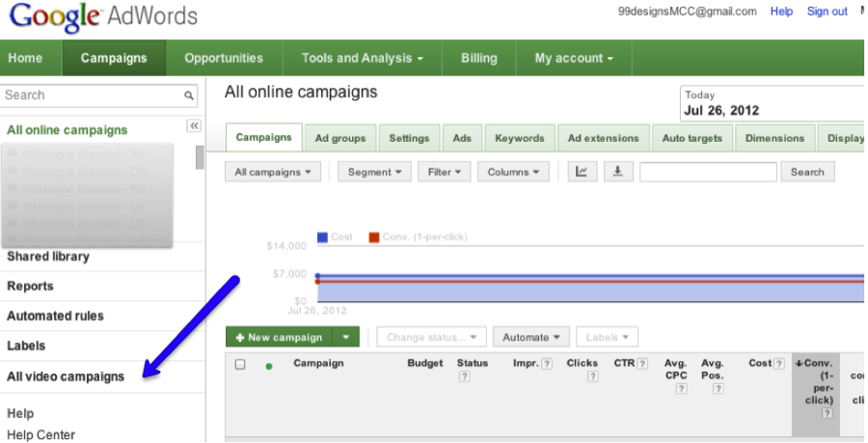Click the sidebar search magnifier icon
The height and width of the screenshot is (443, 868).
189,96
